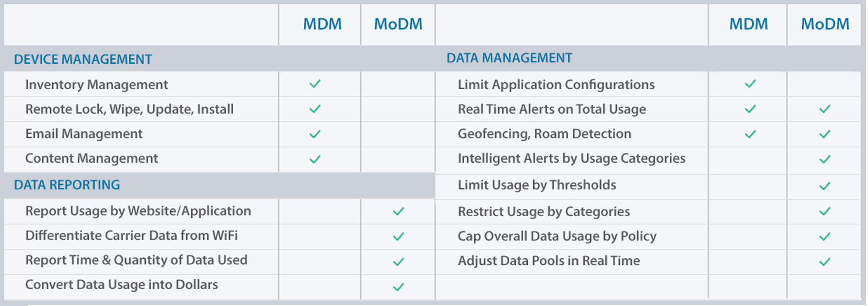868x306 pixels.
Task: Click the Cap Overall Data Usage by Policy label
Action: click(x=557, y=236)
